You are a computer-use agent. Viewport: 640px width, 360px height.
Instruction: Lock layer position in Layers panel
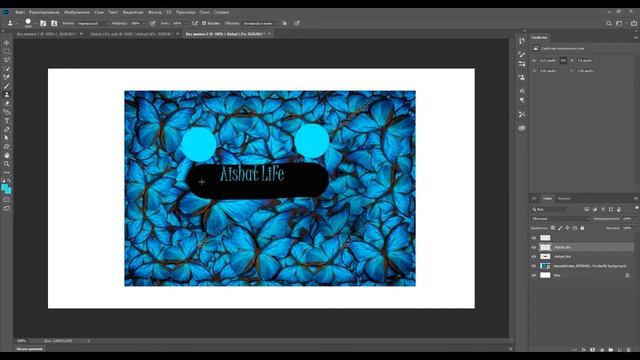(x=567, y=228)
